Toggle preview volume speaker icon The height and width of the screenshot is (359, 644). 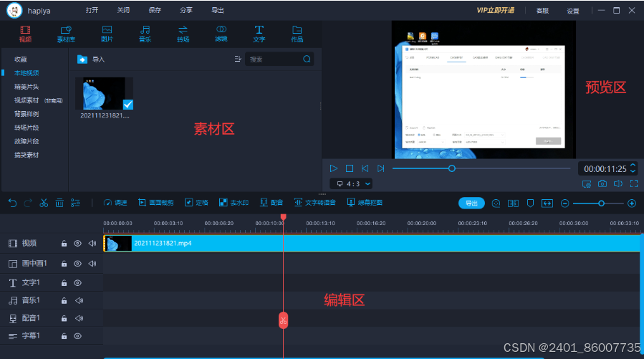(617, 183)
